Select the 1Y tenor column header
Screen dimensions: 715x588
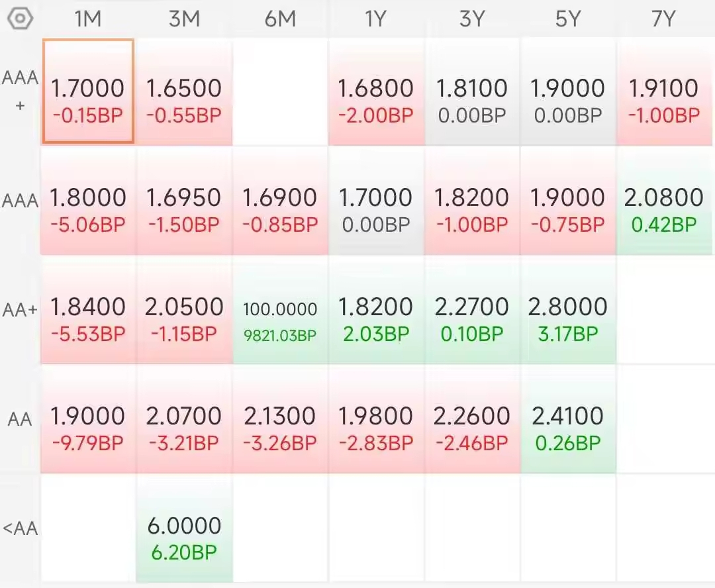coord(376,19)
